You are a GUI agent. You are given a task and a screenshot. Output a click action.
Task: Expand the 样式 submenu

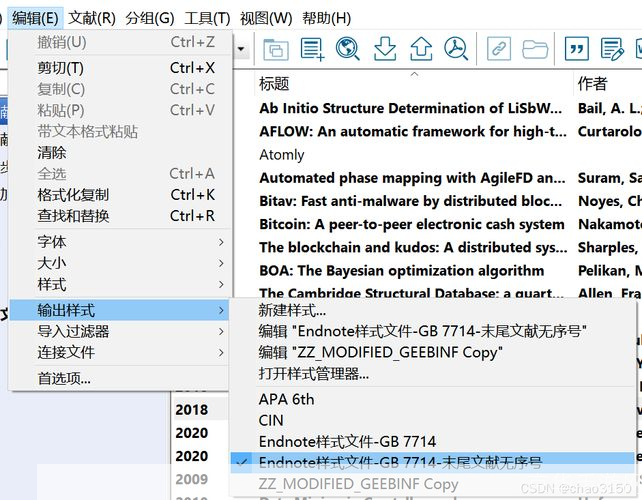click(x=120, y=285)
